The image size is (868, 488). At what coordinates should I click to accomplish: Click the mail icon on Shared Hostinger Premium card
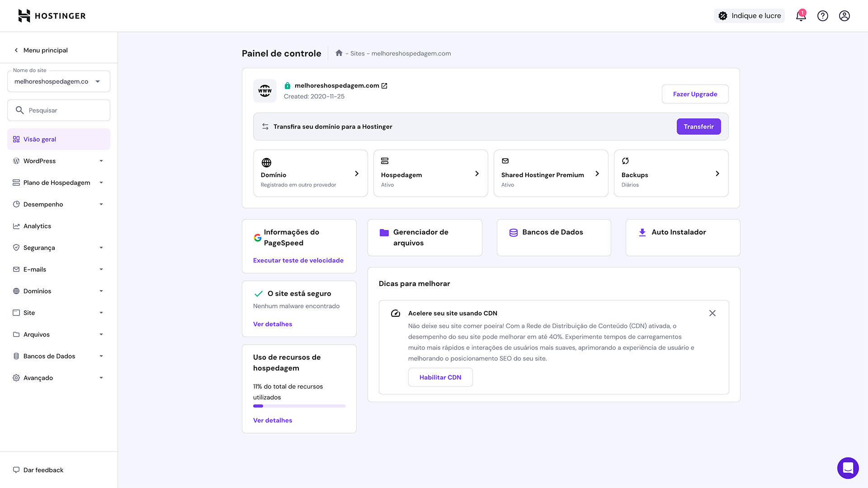[x=505, y=161]
